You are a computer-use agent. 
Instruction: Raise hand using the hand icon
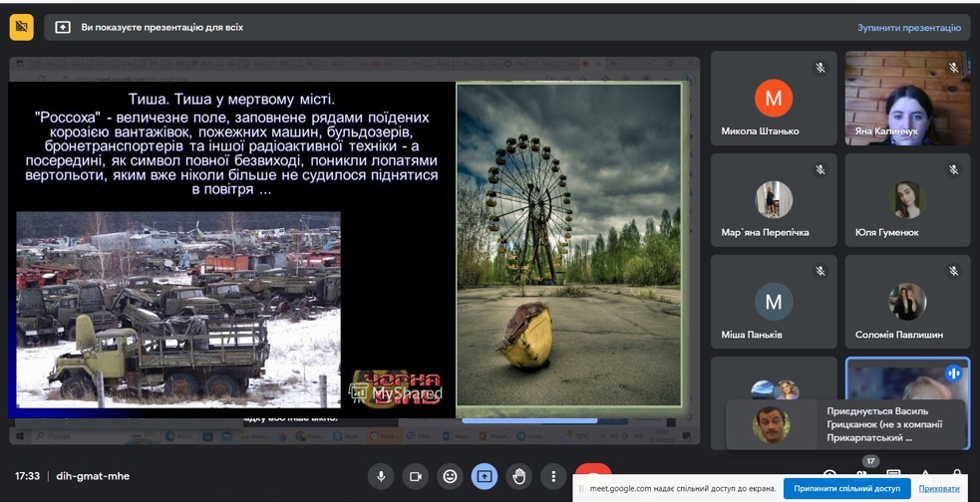pos(519,476)
